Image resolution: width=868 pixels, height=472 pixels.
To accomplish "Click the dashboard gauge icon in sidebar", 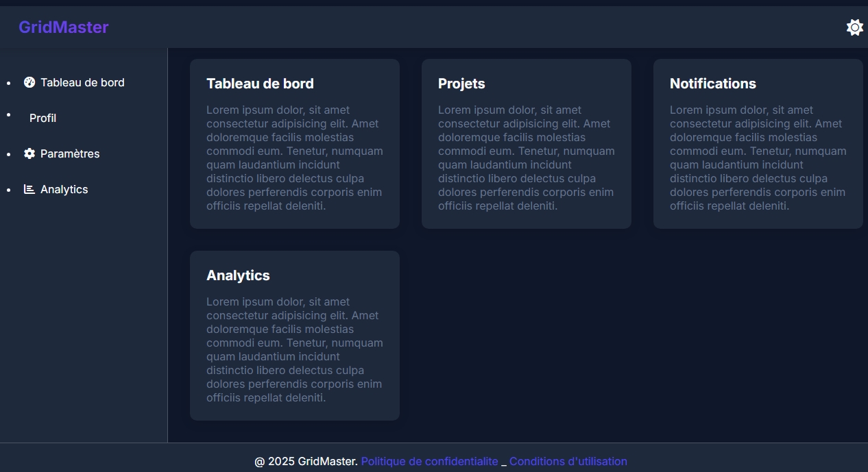I will 29,82.
